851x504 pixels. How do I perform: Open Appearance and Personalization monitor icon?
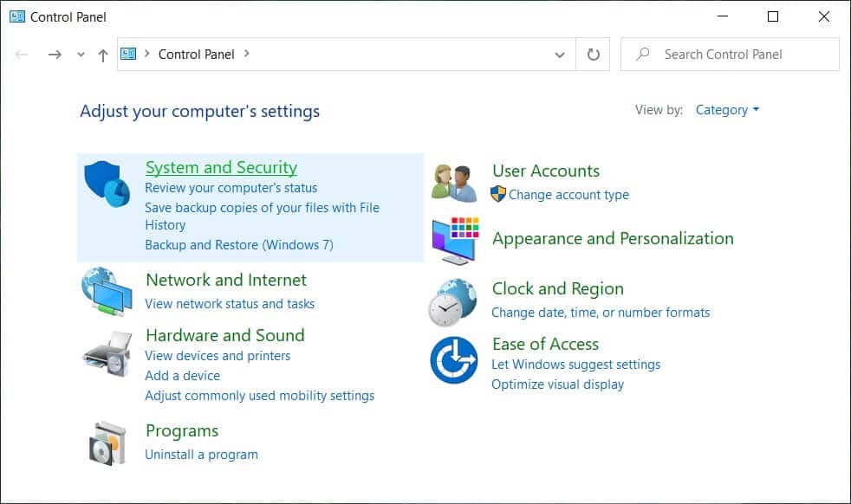pyautogui.click(x=454, y=240)
